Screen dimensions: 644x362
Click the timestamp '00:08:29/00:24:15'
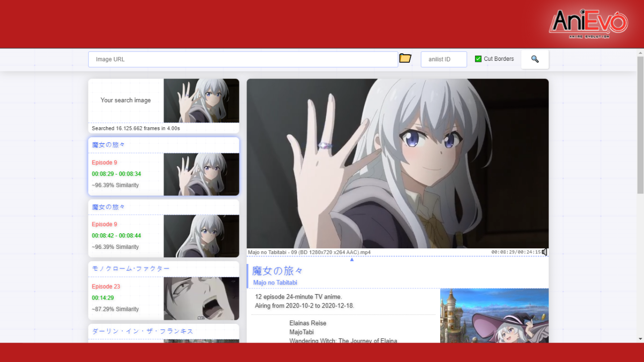[x=516, y=252]
